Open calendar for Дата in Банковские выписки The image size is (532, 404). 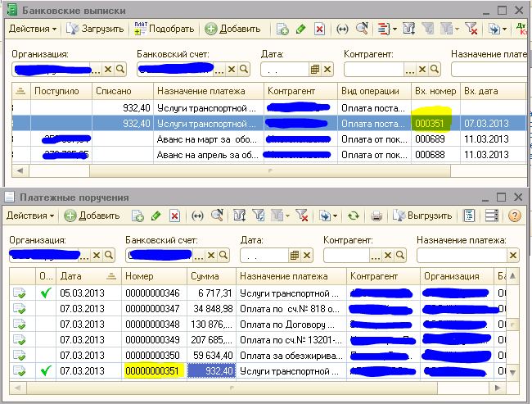pos(315,70)
